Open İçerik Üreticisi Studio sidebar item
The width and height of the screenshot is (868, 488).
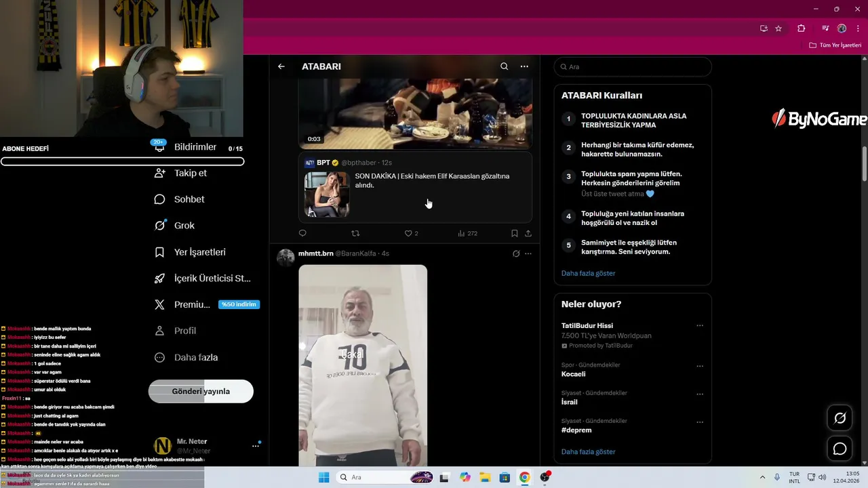click(203, 279)
